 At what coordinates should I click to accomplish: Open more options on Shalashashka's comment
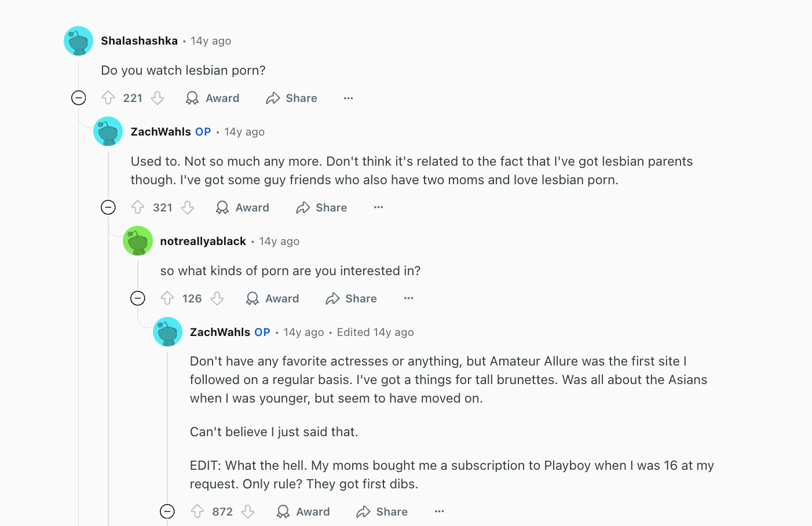348,98
